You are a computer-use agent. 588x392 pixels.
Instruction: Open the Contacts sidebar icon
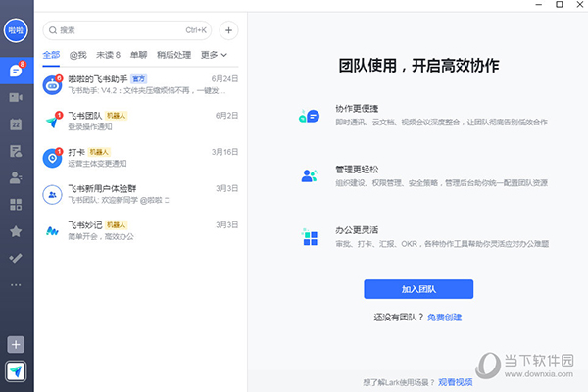[x=16, y=177]
